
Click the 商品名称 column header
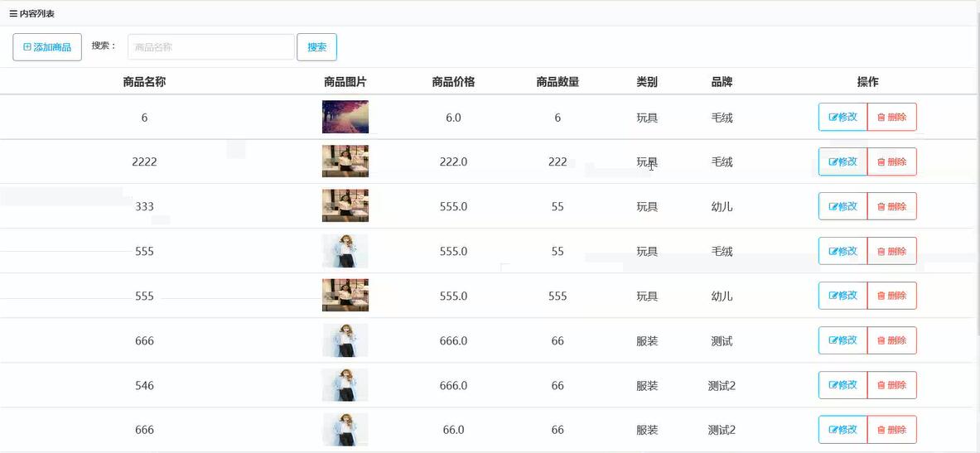pyautogui.click(x=144, y=82)
